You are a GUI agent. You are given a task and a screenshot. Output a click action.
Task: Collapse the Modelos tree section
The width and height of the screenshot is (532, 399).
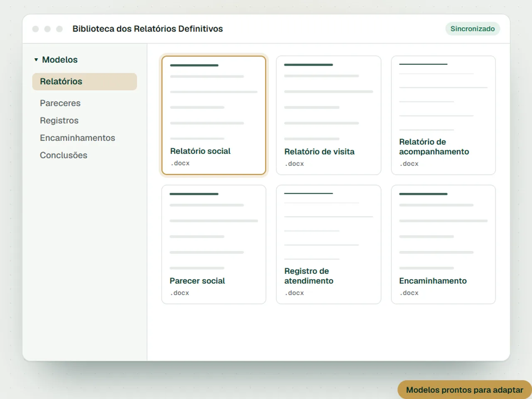coord(36,60)
